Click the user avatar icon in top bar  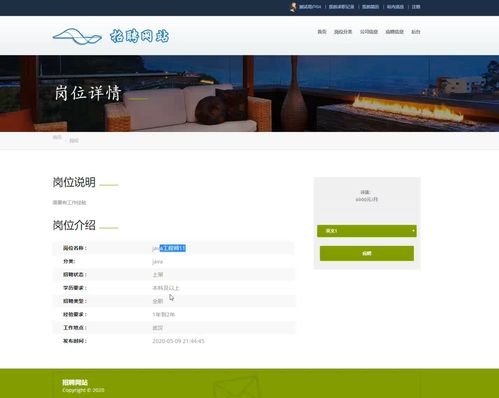(293, 7)
